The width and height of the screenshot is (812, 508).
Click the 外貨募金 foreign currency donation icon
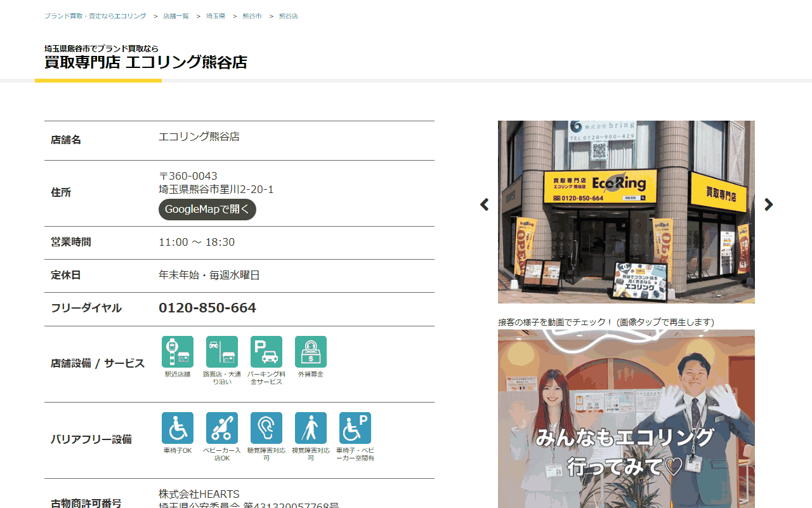[x=311, y=352]
